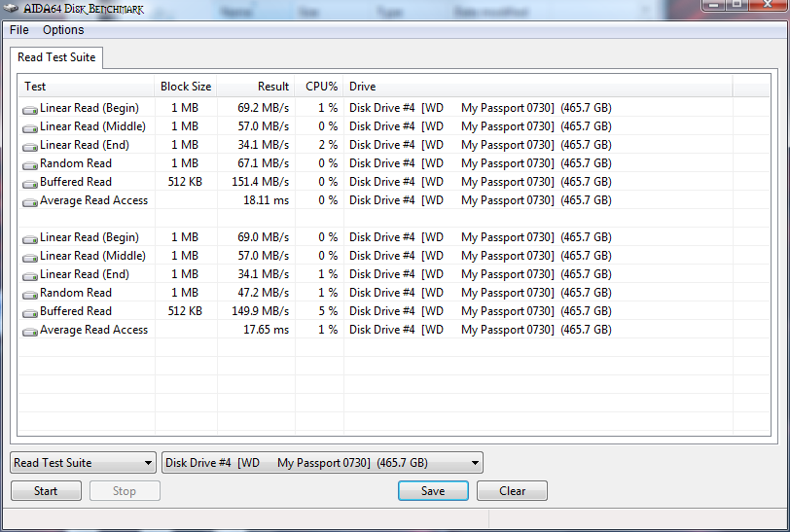Open the Disk Drive #4 selection dropdown
This screenshot has width=790, height=532.
(x=322, y=463)
